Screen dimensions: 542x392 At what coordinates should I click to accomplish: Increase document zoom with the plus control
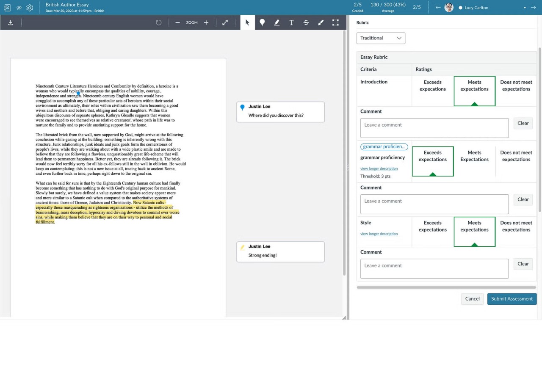click(x=206, y=22)
